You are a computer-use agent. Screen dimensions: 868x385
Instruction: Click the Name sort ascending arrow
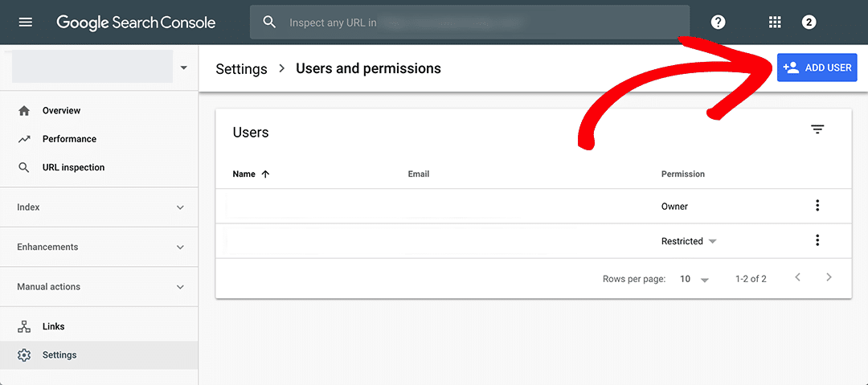click(x=265, y=174)
